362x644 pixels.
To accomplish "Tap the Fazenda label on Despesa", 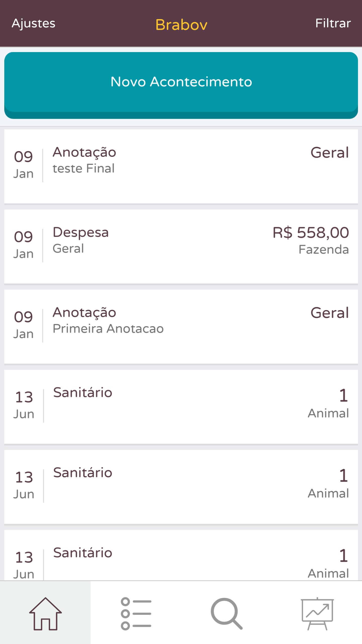I will coord(324,250).
